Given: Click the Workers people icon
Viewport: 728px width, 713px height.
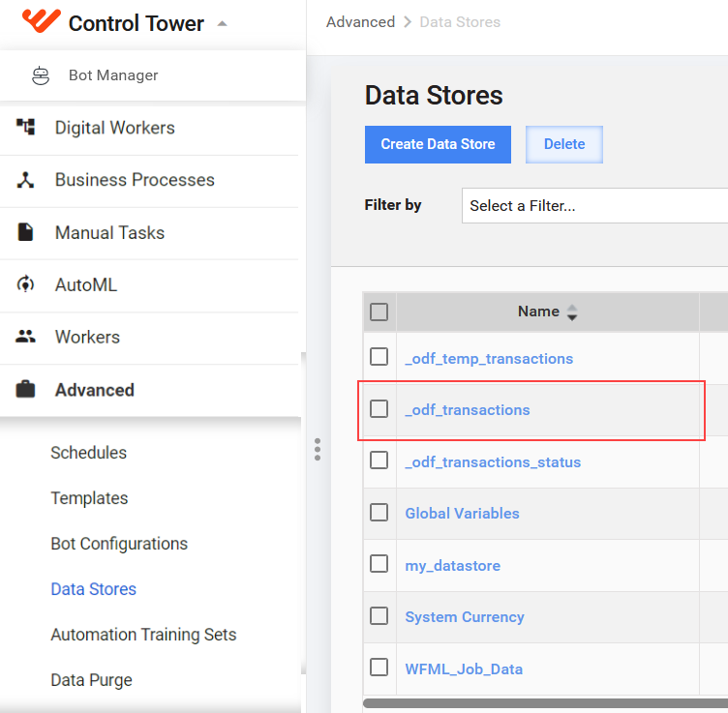Looking at the screenshot, I should 25,337.
